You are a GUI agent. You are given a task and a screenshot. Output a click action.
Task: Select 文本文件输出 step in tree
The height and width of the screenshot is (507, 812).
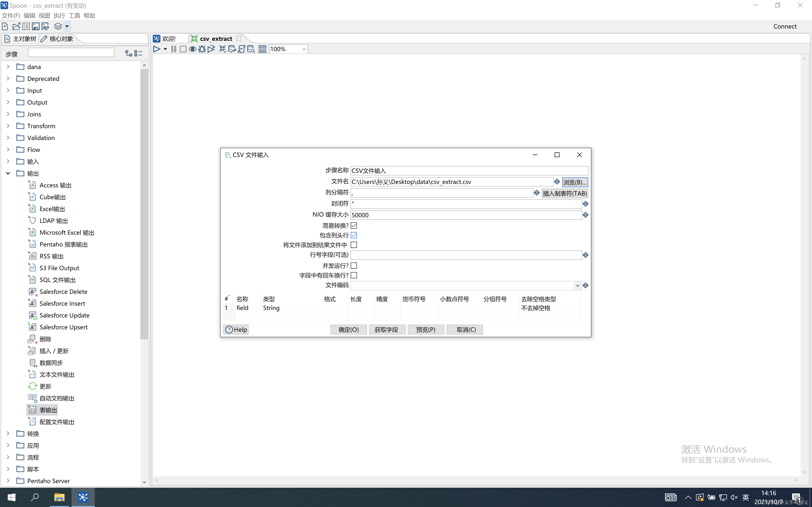click(57, 374)
